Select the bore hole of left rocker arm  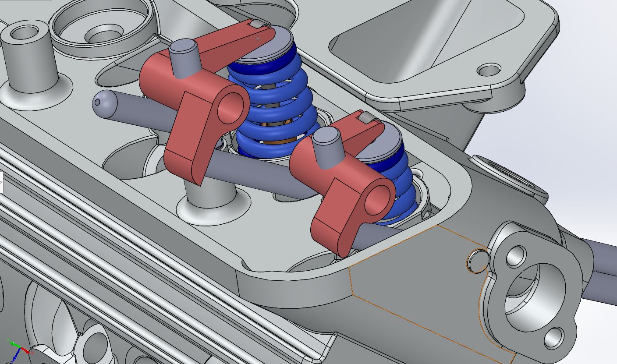(231, 107)
